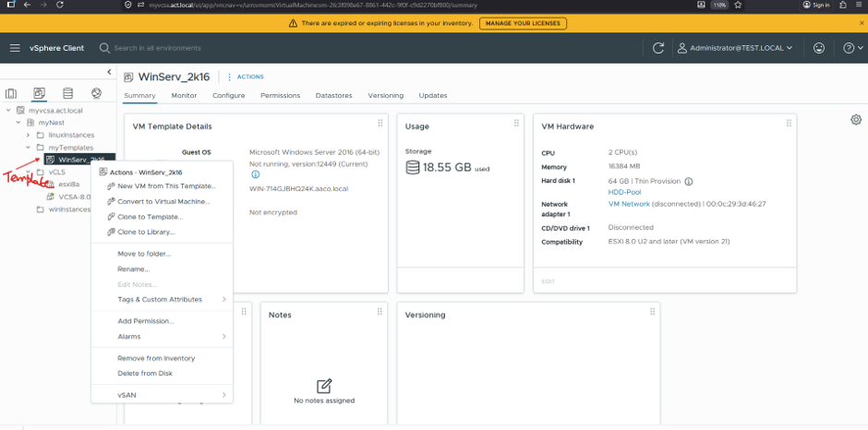868x430 pixels.
Task: Open the Administrator@TEST.LOCAL user dropdown
Action: click(x=735, y=48)
